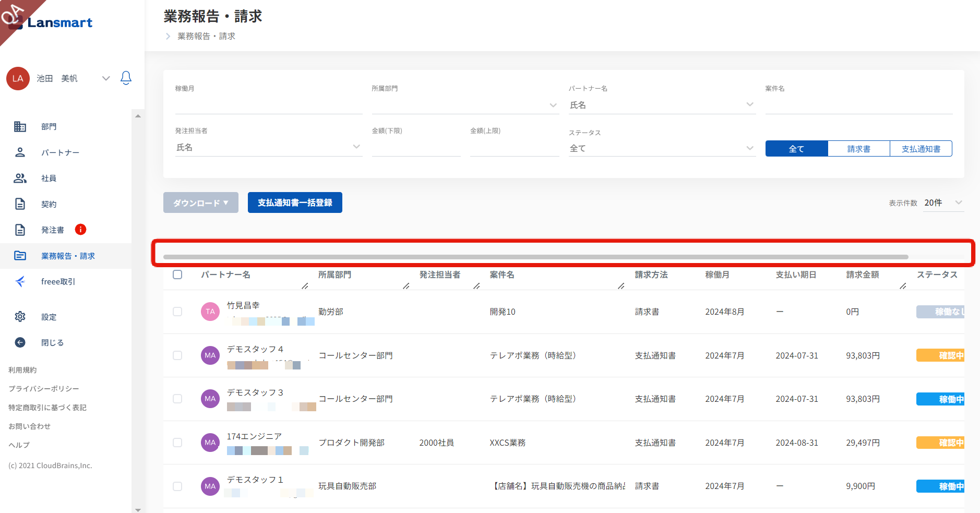Click the resize handle of 請求金額 column
The width and height of the screenshot is (980, 513).
point(903,286)
